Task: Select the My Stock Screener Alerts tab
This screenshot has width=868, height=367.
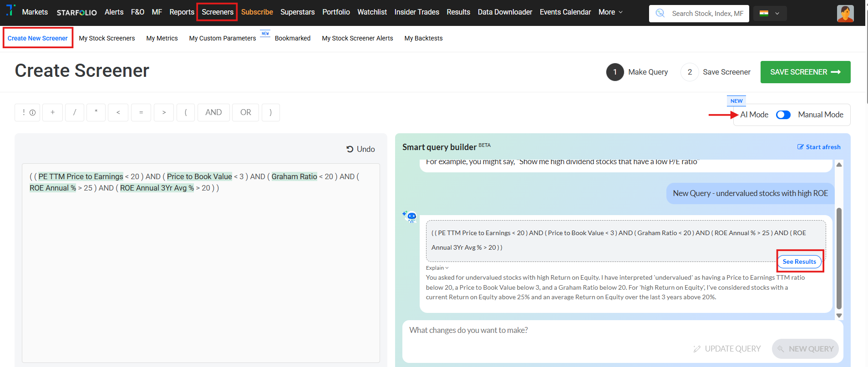Action: click(357, 38)
